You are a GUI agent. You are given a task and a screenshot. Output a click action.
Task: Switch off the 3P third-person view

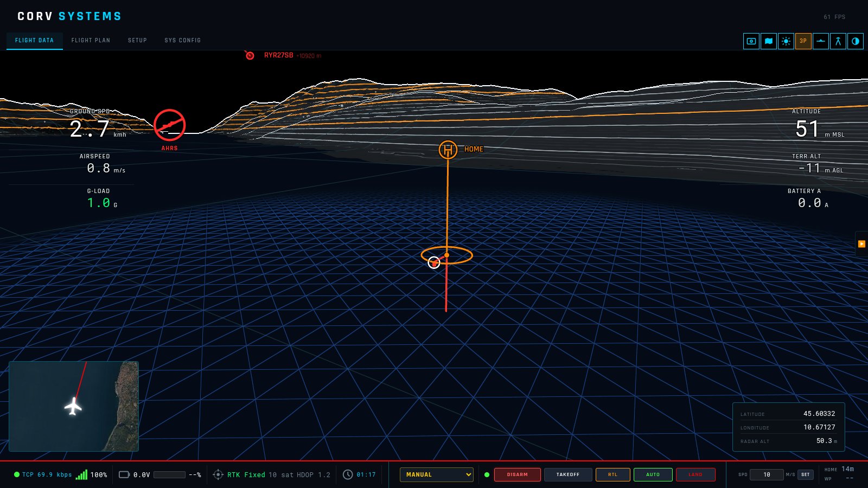[x=803, y=41]
